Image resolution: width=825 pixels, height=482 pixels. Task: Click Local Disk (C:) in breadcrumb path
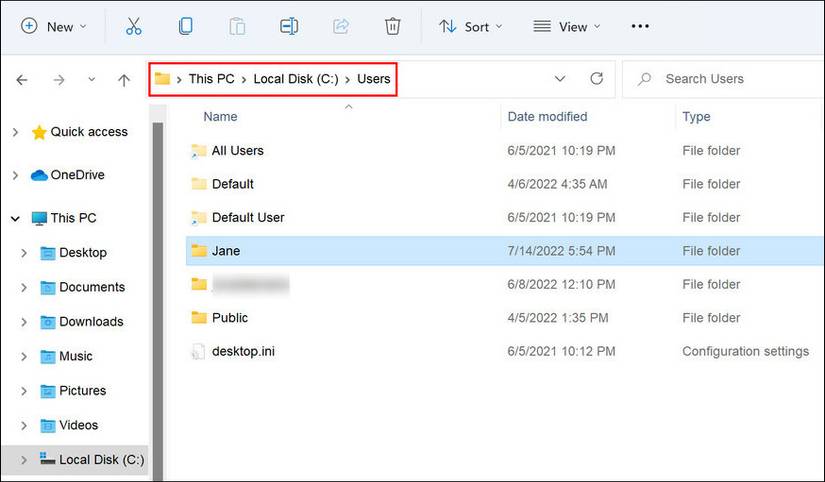click(296, 79)
